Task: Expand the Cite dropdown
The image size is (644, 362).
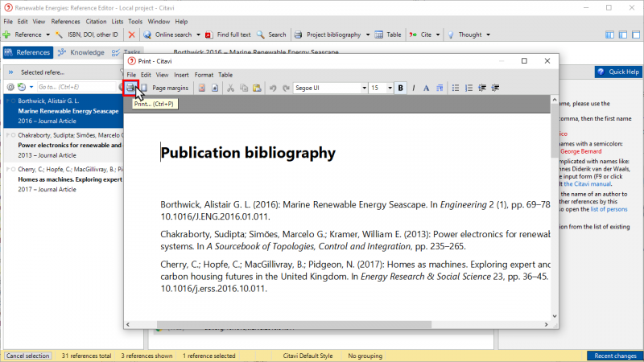Action: click(x=437, y=35)
